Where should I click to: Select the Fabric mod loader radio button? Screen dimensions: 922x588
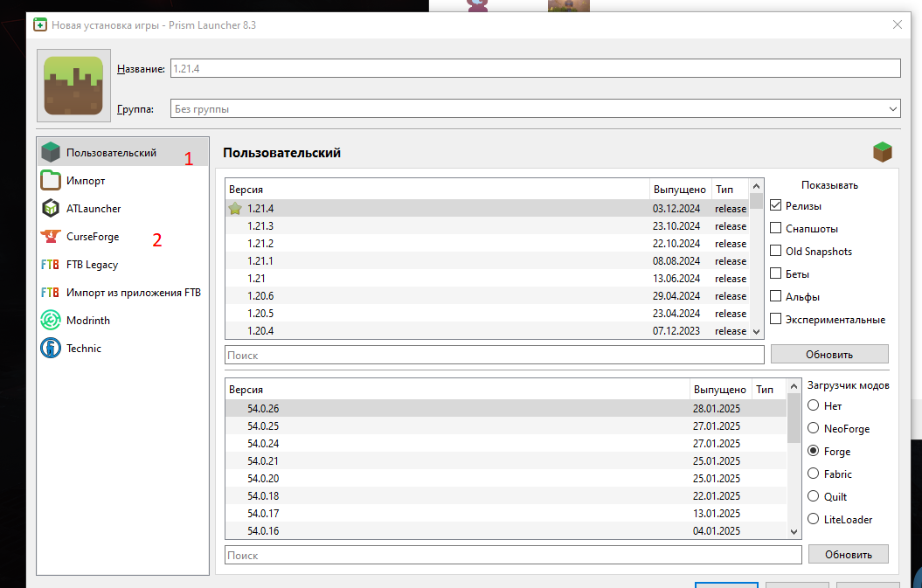[x=814, y=474]
